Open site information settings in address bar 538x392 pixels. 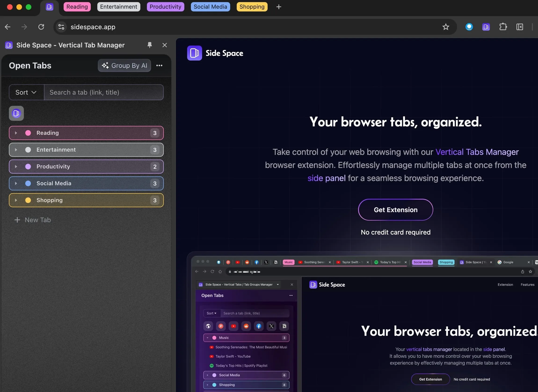tap(61, 27)
